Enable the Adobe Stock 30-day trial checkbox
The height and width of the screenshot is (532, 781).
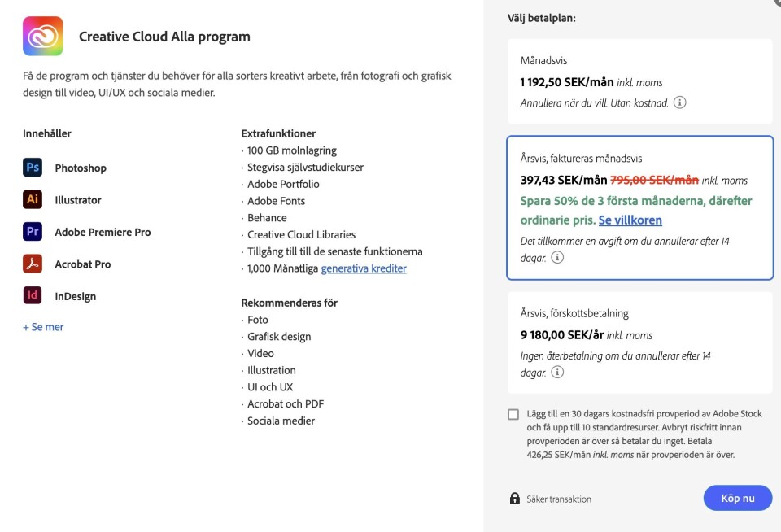[513, 414]
